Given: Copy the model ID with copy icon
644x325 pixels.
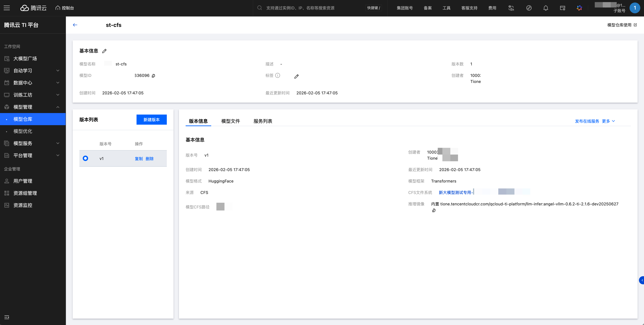Looking at the screenshot, I should (154, 76).
